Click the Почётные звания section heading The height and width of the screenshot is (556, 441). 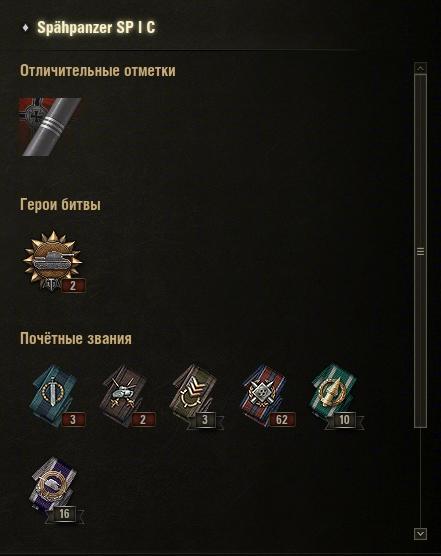tap(76, 338)
